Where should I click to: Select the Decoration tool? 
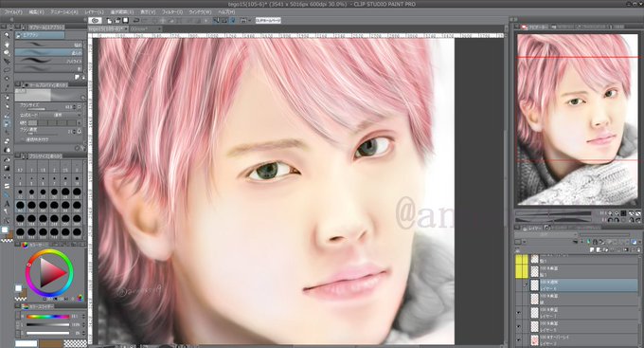click(x=7, y=133)
